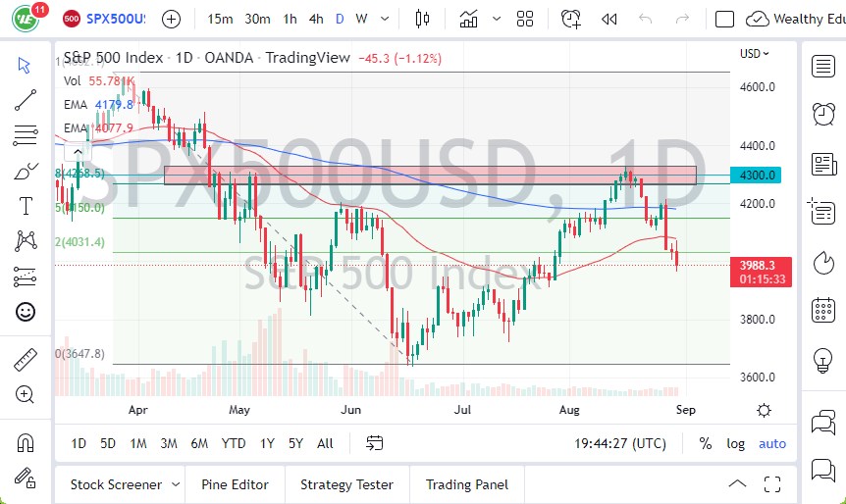Select the ruler measure tool
The image size is (846, 504).
[x=26, y=360]
